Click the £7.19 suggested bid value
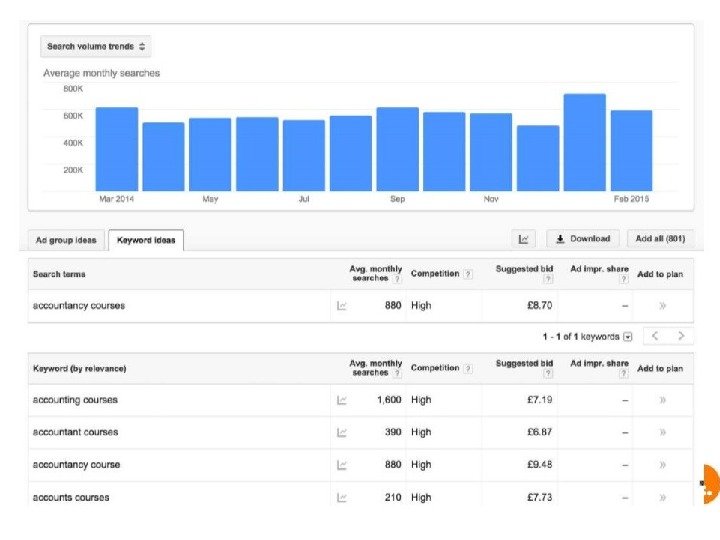Screen dimensions: 720x540 [x=540, y=400]
